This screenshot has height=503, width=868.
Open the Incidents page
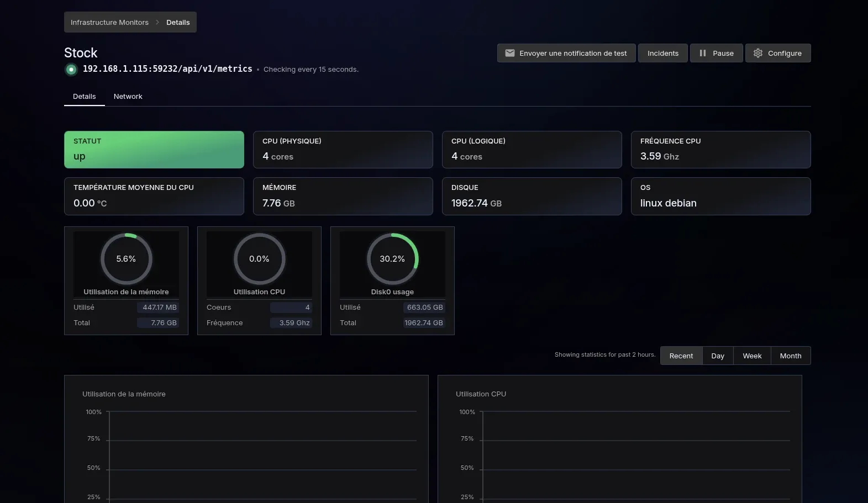(x=662, y=53)
